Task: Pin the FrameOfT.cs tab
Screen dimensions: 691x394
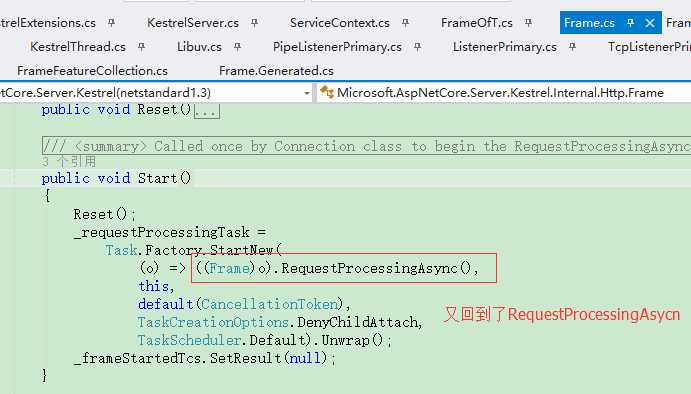Action: click(528, 22)
